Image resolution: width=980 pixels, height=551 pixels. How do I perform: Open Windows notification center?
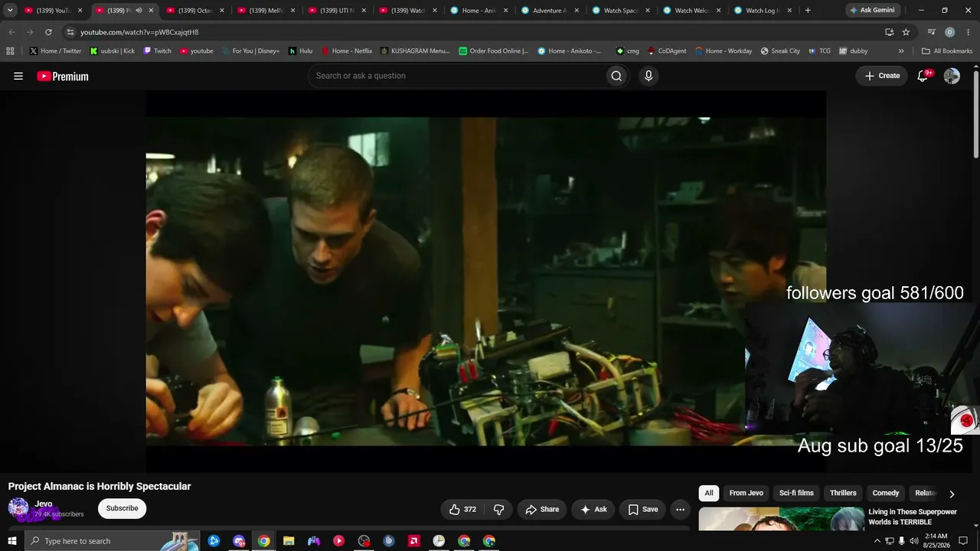963,541
